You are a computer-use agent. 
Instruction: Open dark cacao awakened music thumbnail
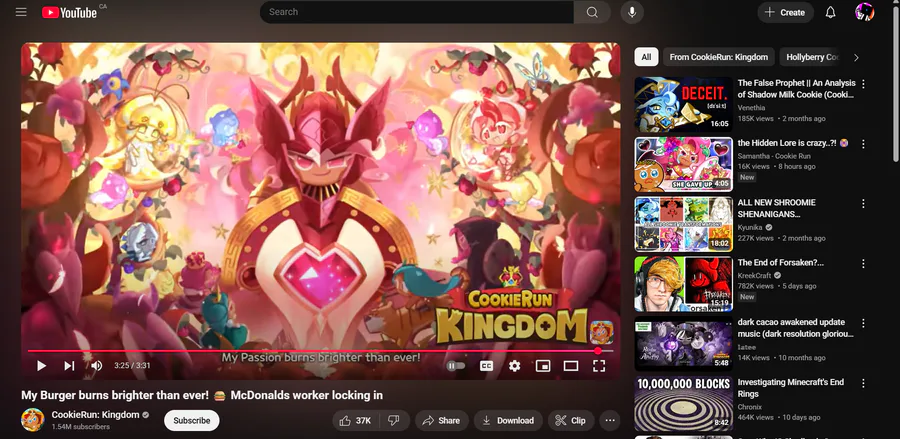click(684, 343)
